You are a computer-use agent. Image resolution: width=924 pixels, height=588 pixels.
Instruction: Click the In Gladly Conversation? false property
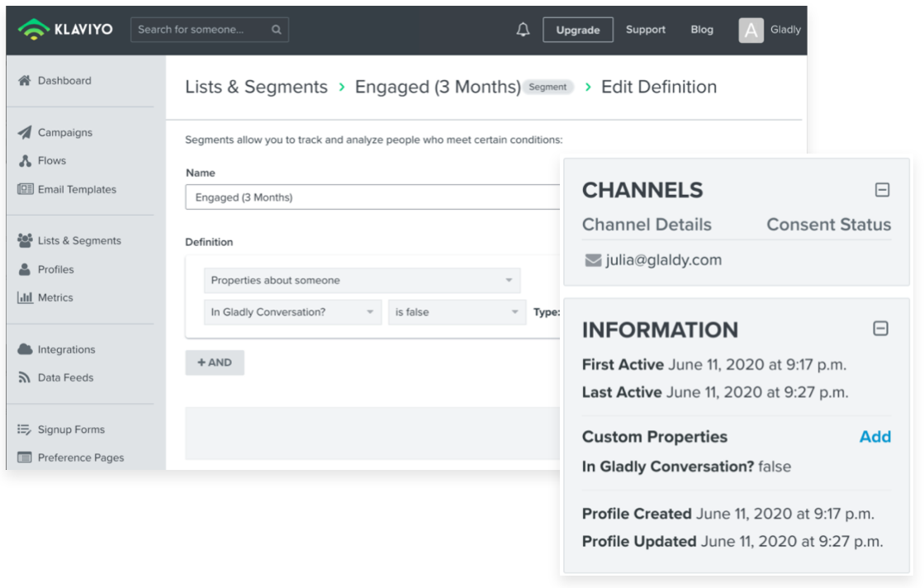(x=686, y=467)
